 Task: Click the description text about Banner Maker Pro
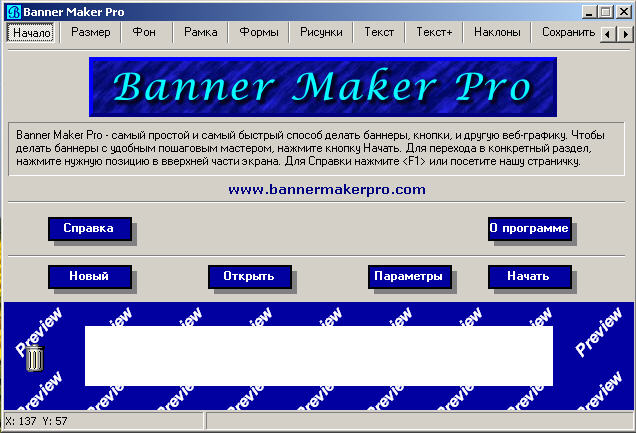click(x=316, y=148)
